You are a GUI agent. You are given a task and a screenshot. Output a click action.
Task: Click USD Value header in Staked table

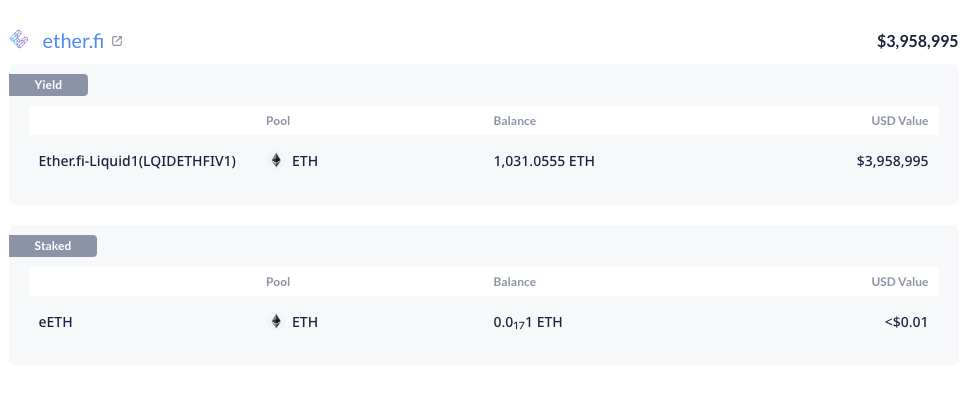click(x=899, y=281)
